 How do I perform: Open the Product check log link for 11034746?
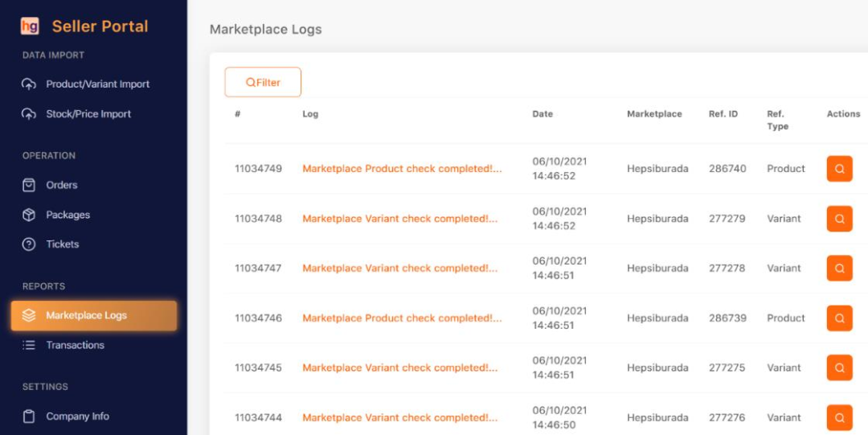point(402,318)
